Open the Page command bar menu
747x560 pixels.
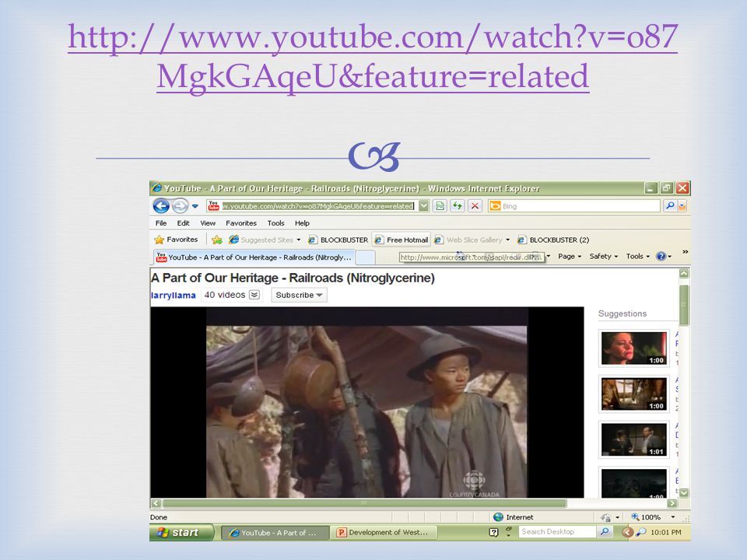(570, 256)
